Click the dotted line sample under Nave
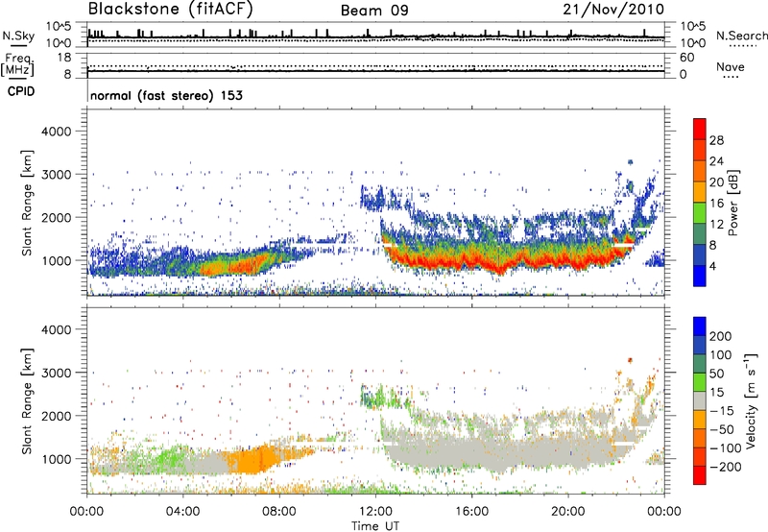The width and height of the screenshot is (768, 532). [731, 78]
